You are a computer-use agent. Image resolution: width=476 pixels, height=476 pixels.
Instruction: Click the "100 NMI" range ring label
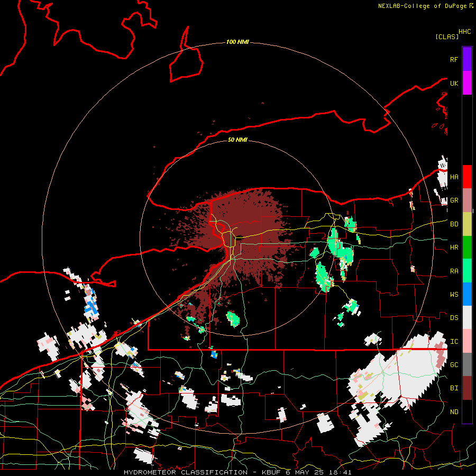coord(237,42)
